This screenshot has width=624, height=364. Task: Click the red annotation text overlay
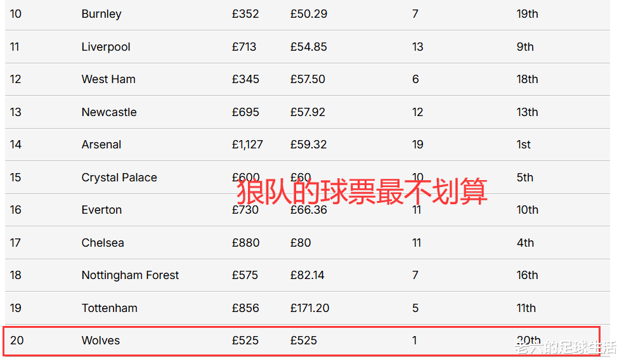click(362, 191)
